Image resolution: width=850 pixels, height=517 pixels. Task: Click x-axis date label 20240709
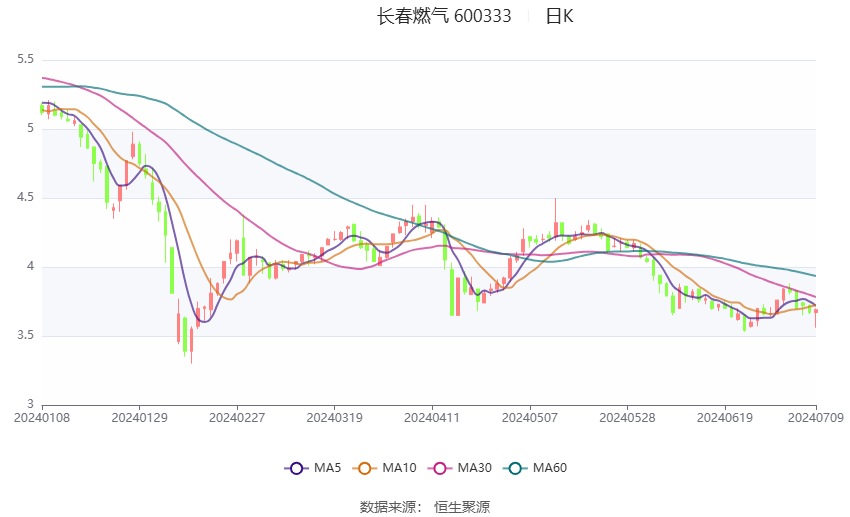(x=816, y=418)
